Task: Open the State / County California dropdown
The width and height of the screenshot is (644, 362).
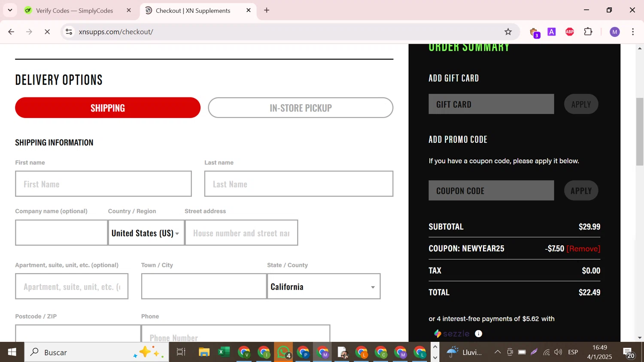Action: (x=324, y=287)
